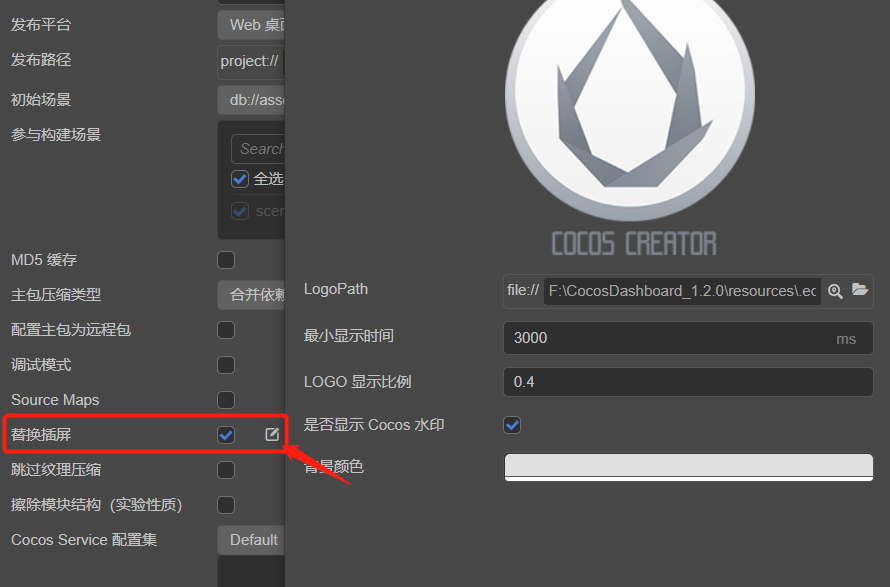This screenshot has width=890, height=587.
Task: Enable 调试模式 checkbox
Action: 226,365
